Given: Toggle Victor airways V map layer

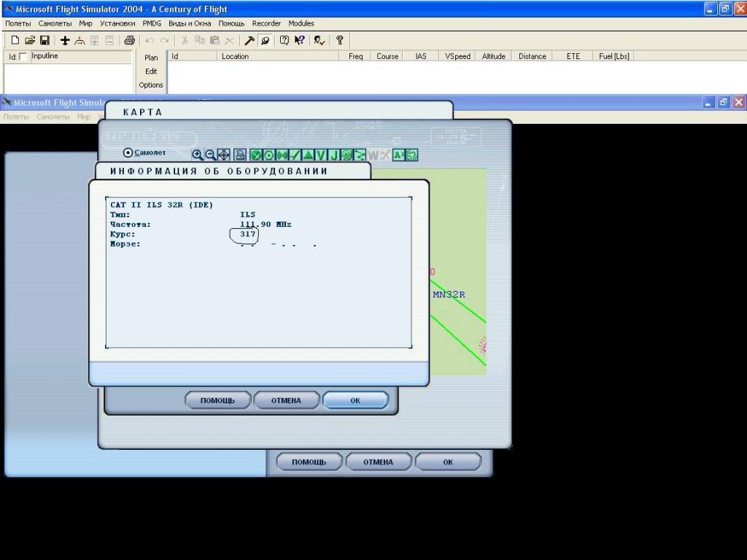Looking at the screenshot, I should click(x=321, y=155).
